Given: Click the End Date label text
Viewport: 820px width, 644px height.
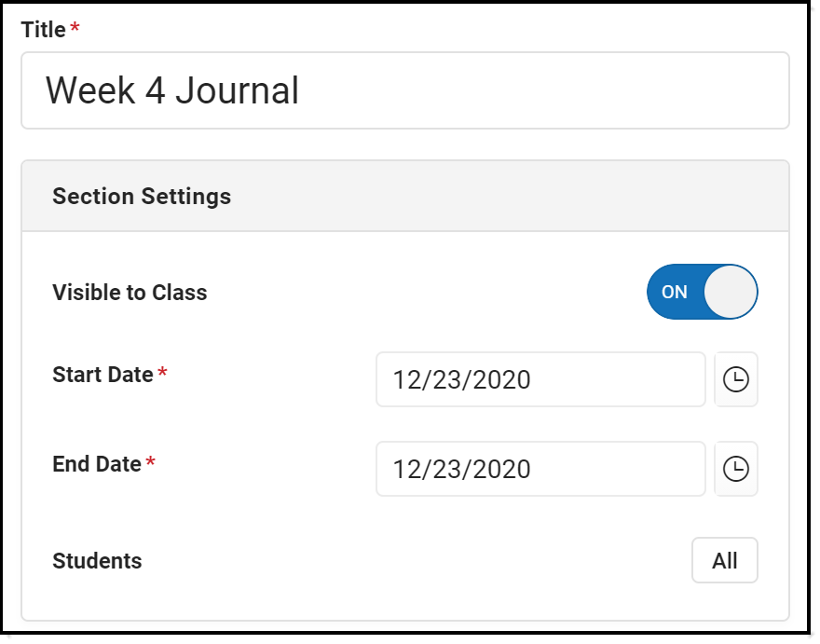Looking at the screenshot, I should pos(97,463).
